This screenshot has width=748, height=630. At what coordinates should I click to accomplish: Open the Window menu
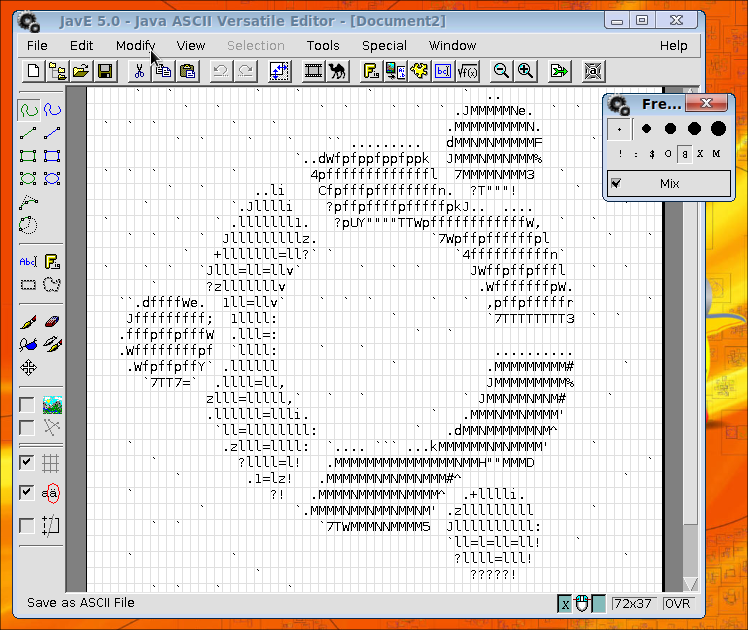(452, 46)
